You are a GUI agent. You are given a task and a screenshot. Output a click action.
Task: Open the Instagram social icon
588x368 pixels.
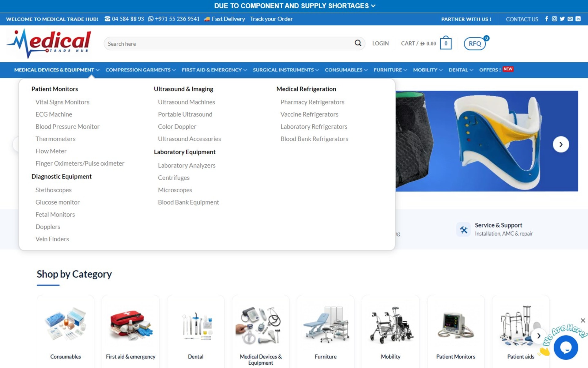(554, 19)
